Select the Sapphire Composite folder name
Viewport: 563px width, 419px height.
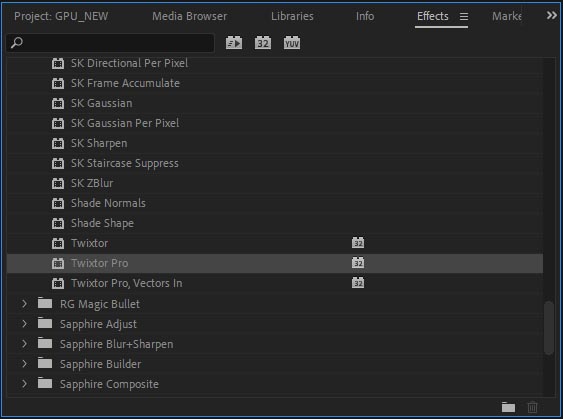click(109, 384)
